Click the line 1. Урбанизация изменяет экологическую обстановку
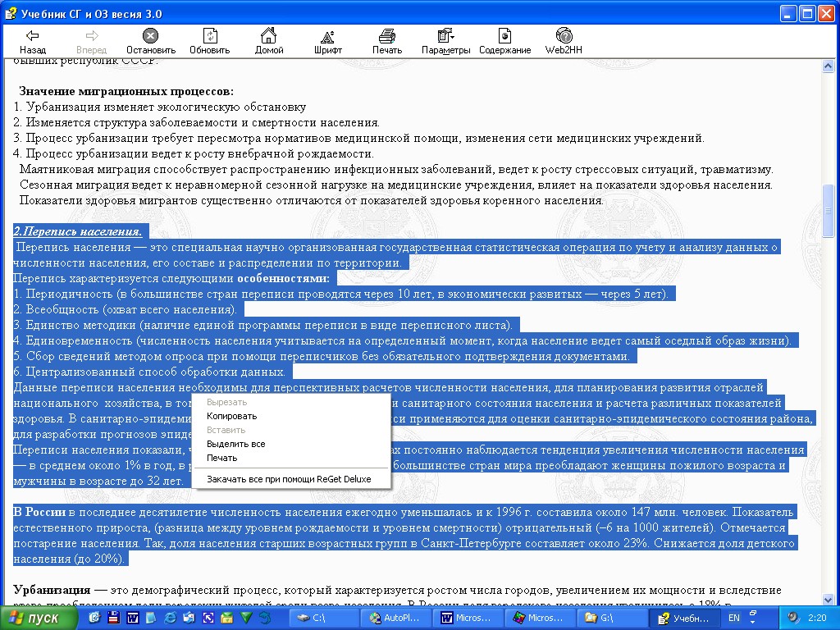840x630 pixels. click(x=160, y=107)
